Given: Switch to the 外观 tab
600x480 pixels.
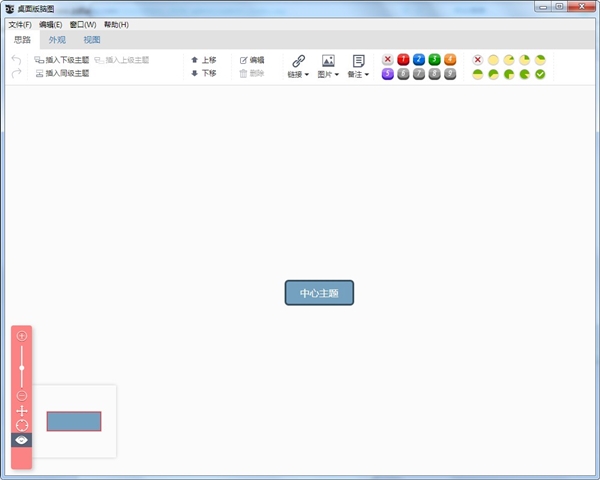Looking at the screenshot, I should coord(57,40).
